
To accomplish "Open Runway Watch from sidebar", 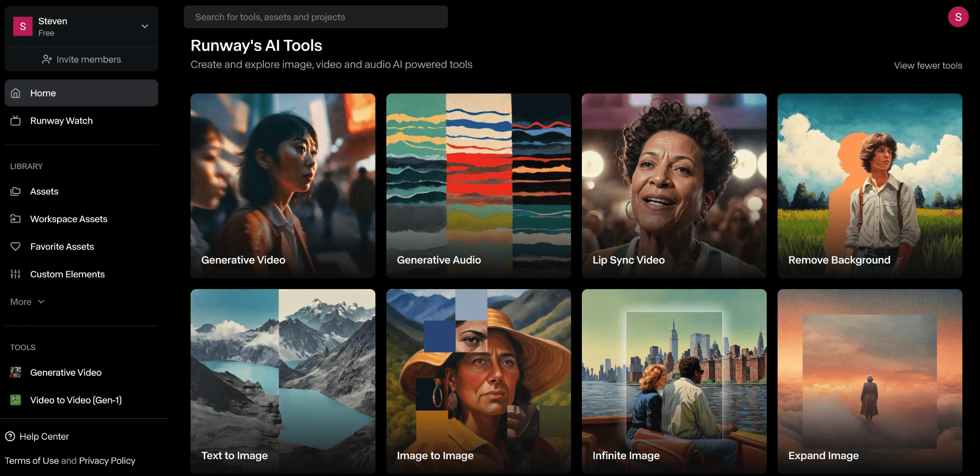I will coord(81,121).
